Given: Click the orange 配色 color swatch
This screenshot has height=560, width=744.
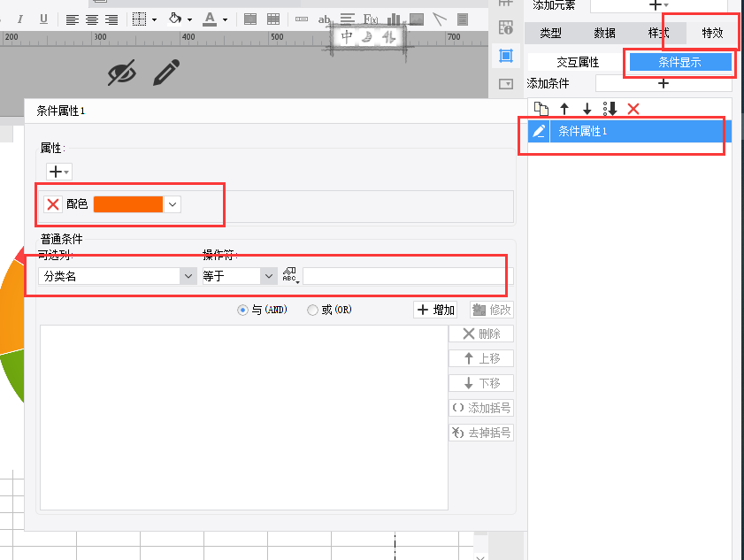Looking at the screenshot, I should pyautogui.click(x=128, y=204).
